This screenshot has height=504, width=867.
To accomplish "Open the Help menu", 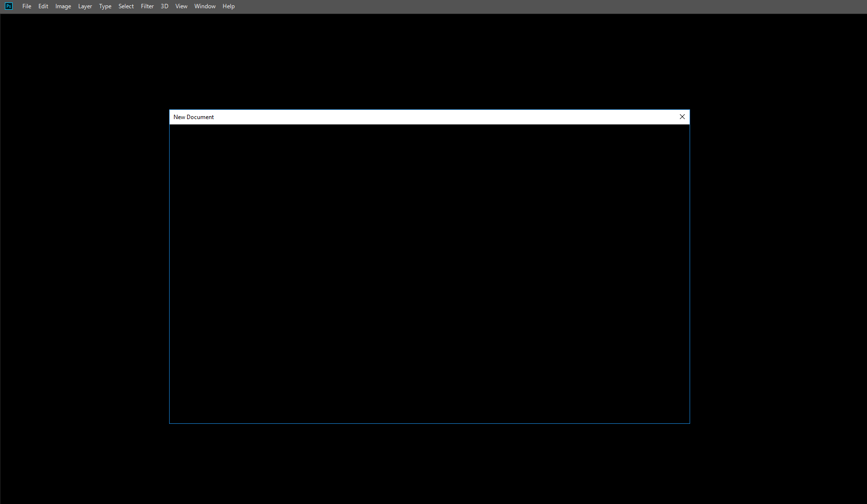I will [x=228, y=6].
